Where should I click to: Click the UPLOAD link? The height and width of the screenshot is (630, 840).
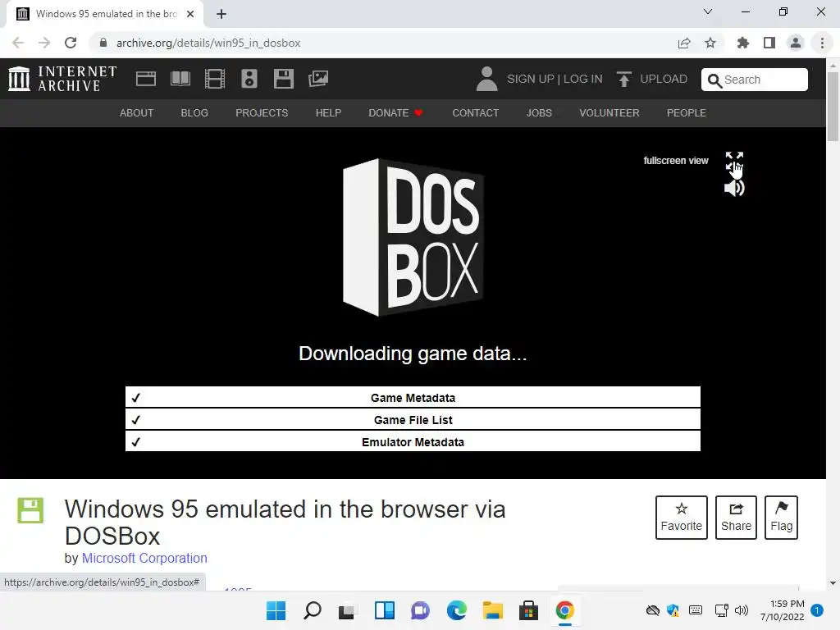click(663, 79)
